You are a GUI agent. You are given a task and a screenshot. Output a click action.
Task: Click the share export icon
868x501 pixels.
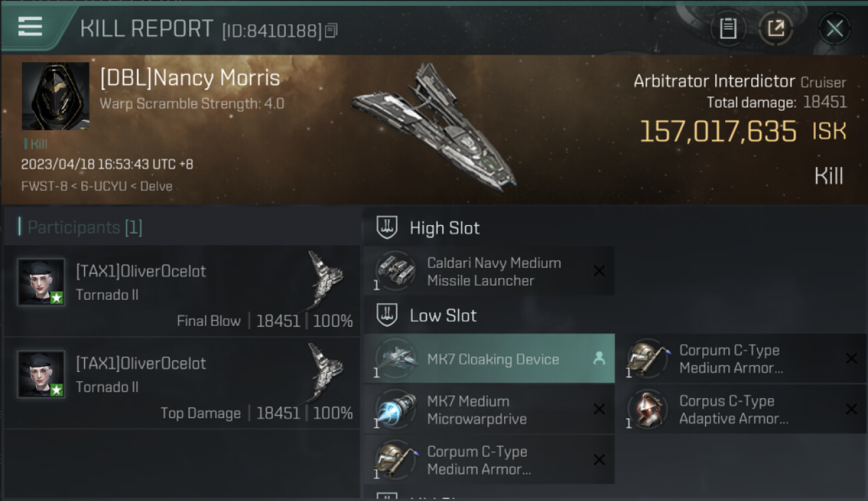[776, 28]
